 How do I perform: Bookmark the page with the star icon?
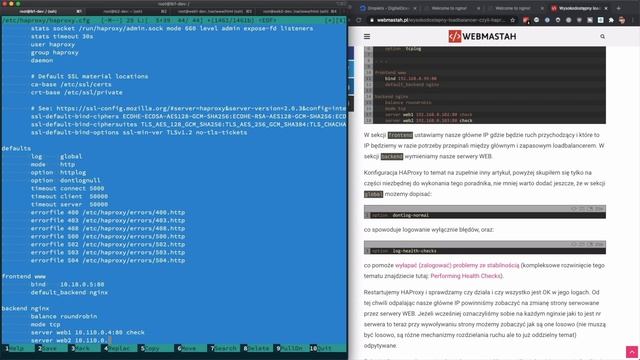pos(513,20)
